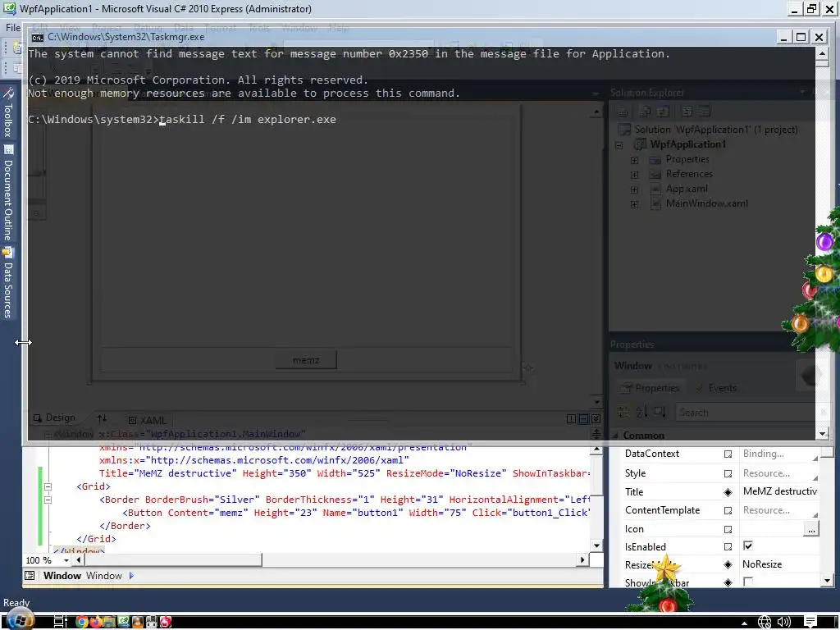Toggle the IsEnabled checkbox
Screen dimensions: 840x630
(748, 546)
